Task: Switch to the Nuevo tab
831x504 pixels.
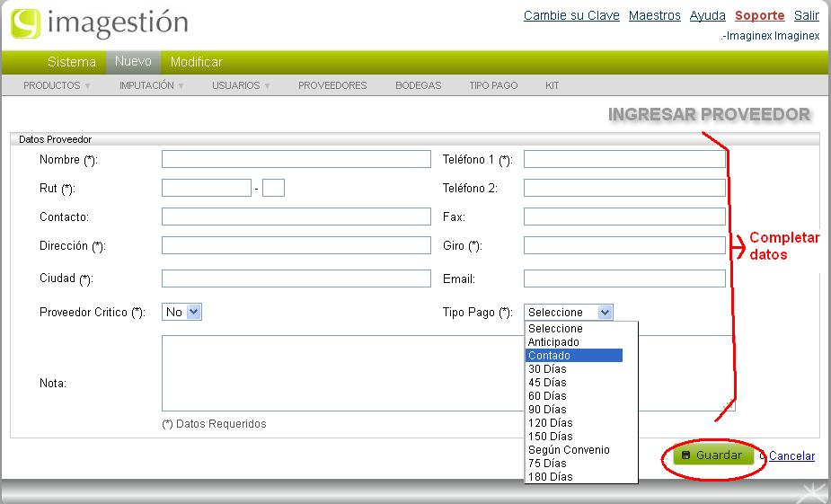Action: (133, 61)
